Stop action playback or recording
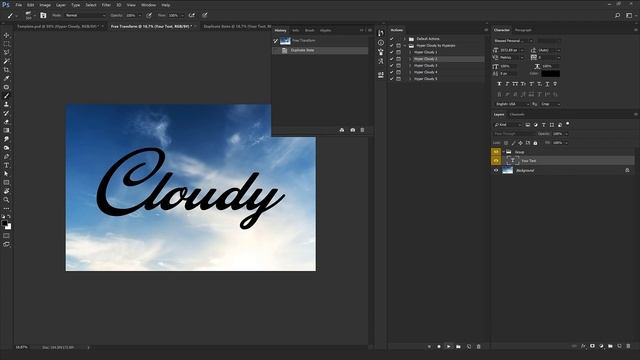This screenshot has height=360, width=640. 429,347
